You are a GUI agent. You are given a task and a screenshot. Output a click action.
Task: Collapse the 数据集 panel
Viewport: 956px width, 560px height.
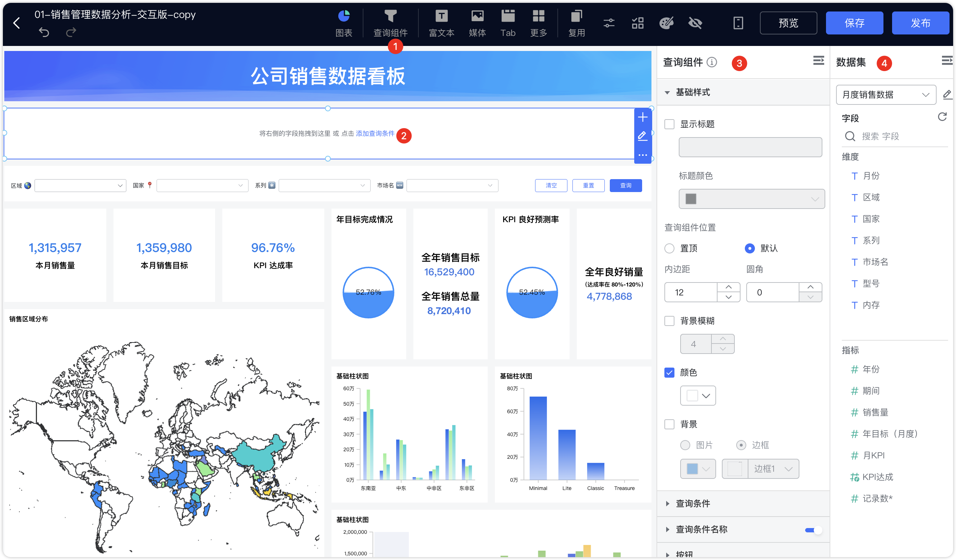click(x=947, y=61)
